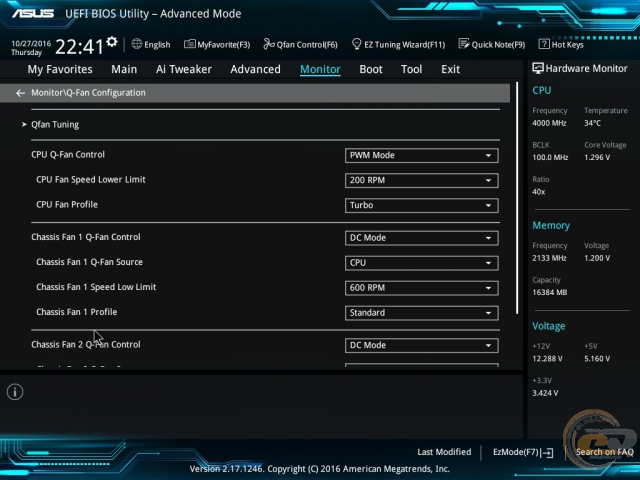Click the settings gear next to the clock
This screenshot has height=480, width=640.
click(x=112, y=42)
